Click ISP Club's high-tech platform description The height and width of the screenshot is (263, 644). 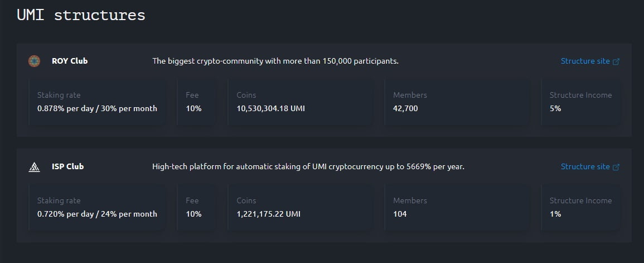click(308, 166)
